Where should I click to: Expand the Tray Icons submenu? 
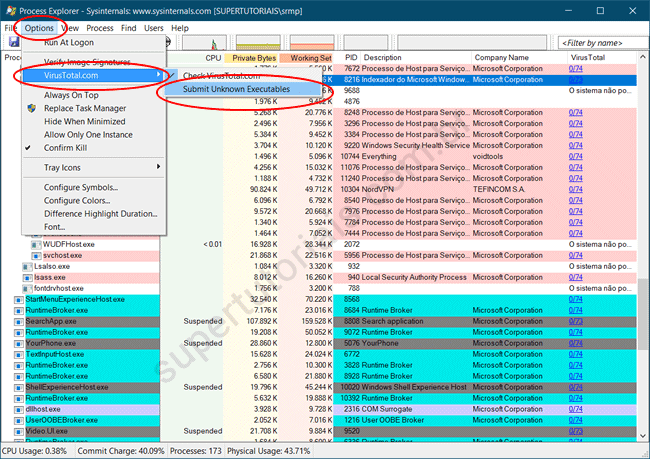(62, 167)
